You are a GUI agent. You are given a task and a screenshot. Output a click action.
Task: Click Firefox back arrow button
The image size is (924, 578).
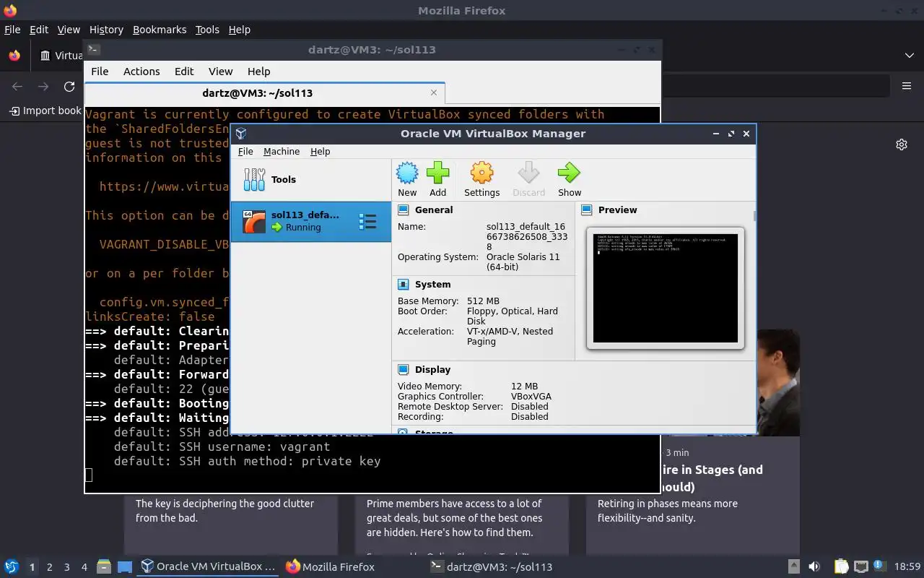click(17, 87)
